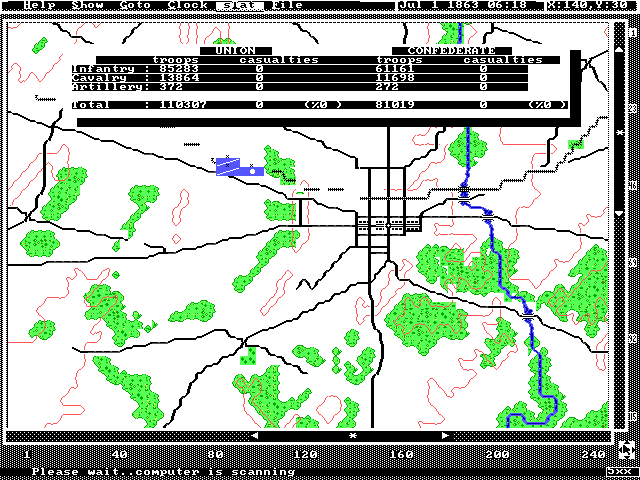Open the File menu
The image size is (640, 480).
tap(288, 5)
